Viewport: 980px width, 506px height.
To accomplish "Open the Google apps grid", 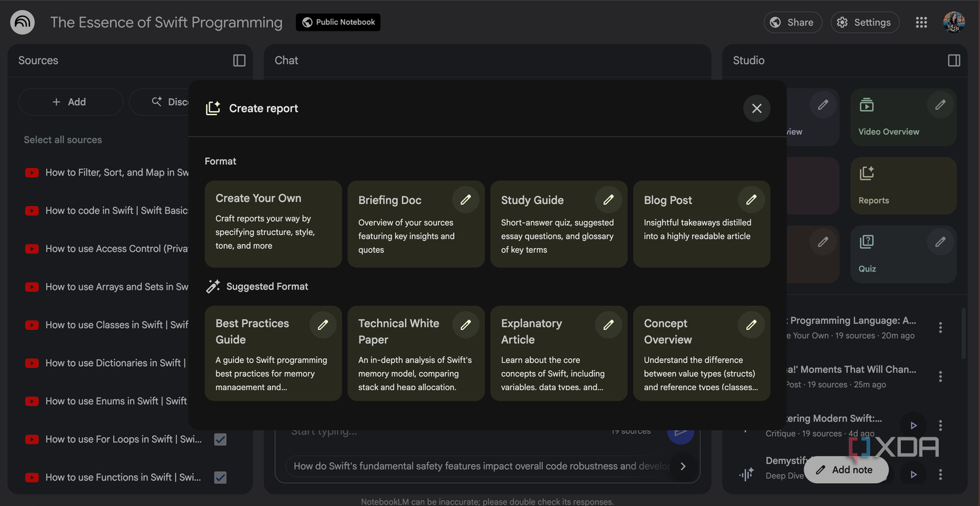I will [921, 22].
